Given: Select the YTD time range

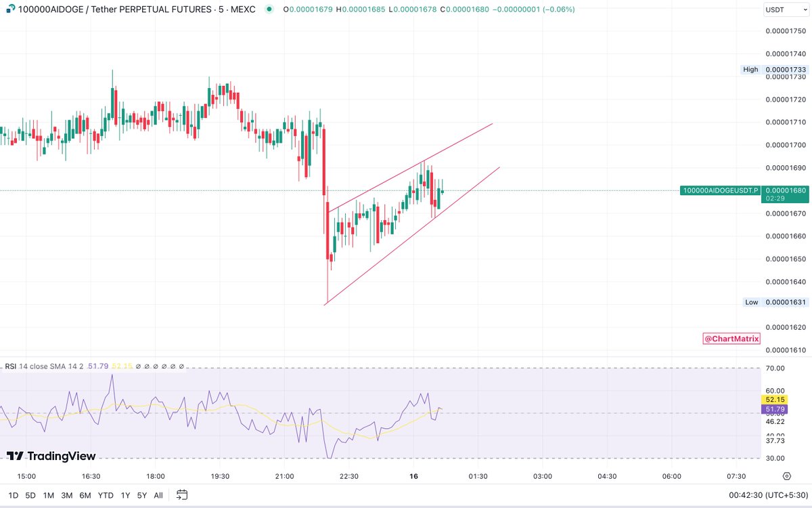Looking at the screenshot, I should pos(106,495).
